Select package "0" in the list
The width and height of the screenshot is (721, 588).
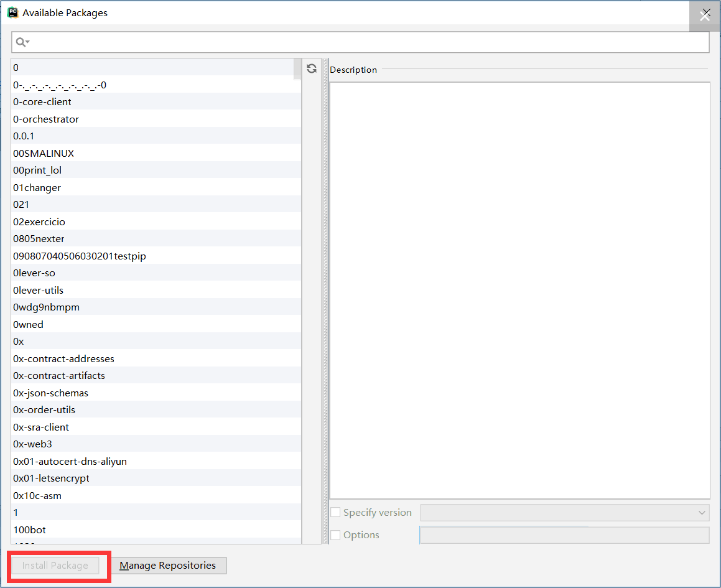pos(156,68)
